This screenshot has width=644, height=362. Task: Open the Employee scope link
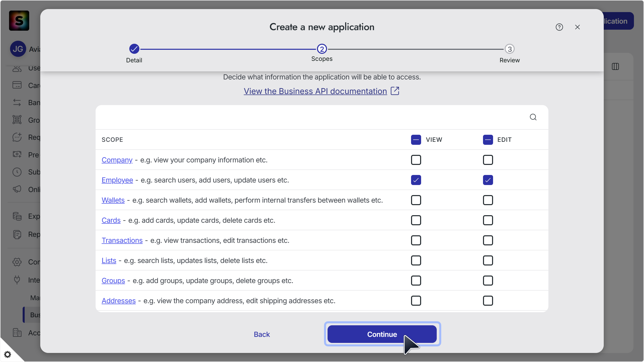(117, 180)
